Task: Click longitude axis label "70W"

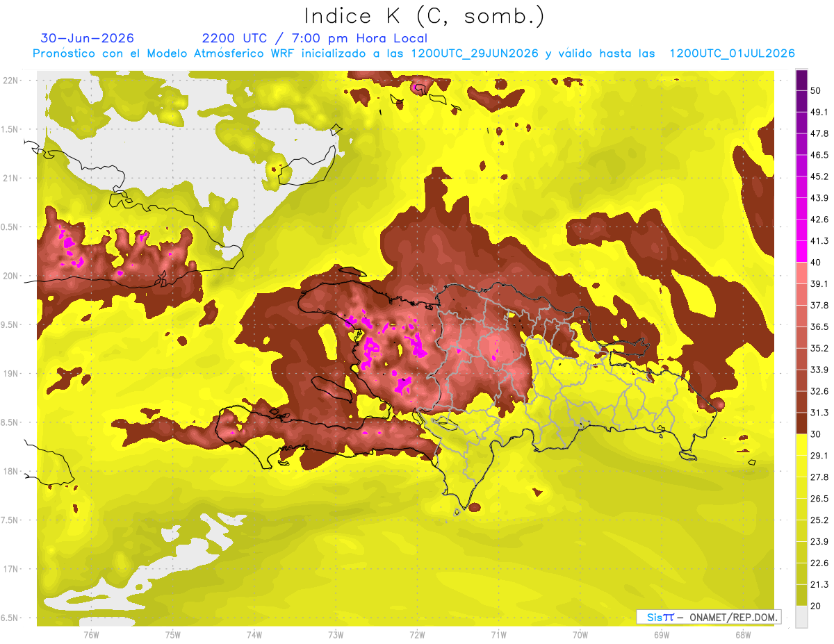Action: tap(580, 634)
